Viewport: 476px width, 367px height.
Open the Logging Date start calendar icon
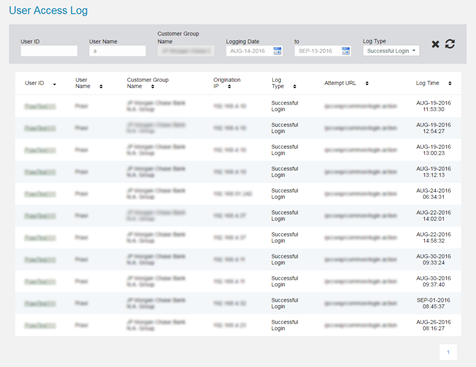(x=277, y=51)
